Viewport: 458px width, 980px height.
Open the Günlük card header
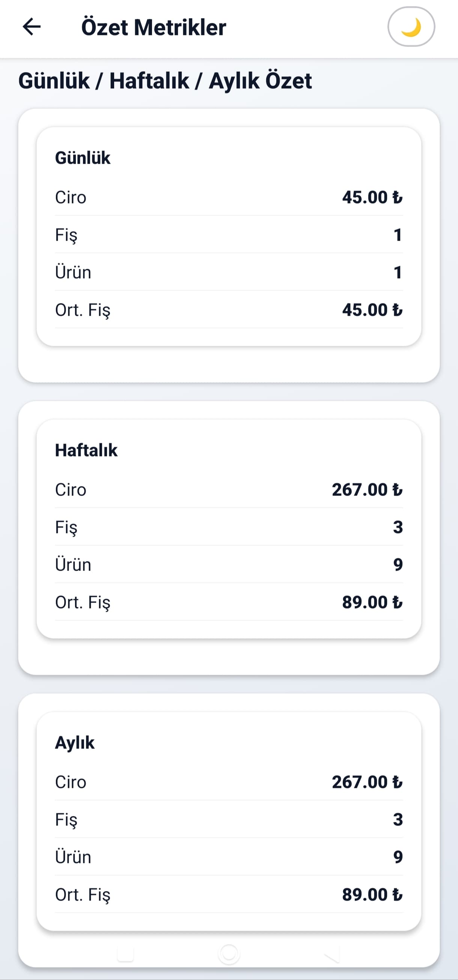[x=83, y=158]
